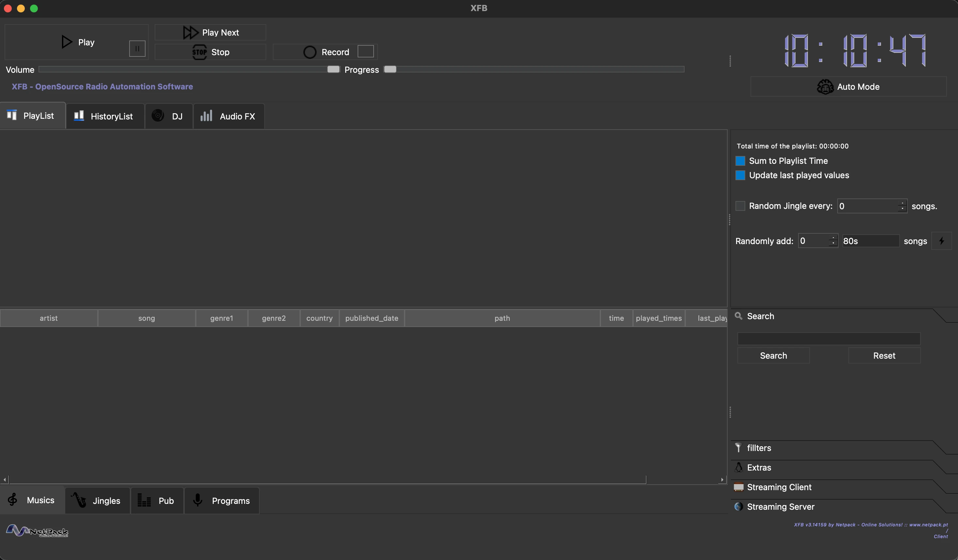Open the DJ tab
Viewport: 958px width, 560px height.
(x=169, y=116)
